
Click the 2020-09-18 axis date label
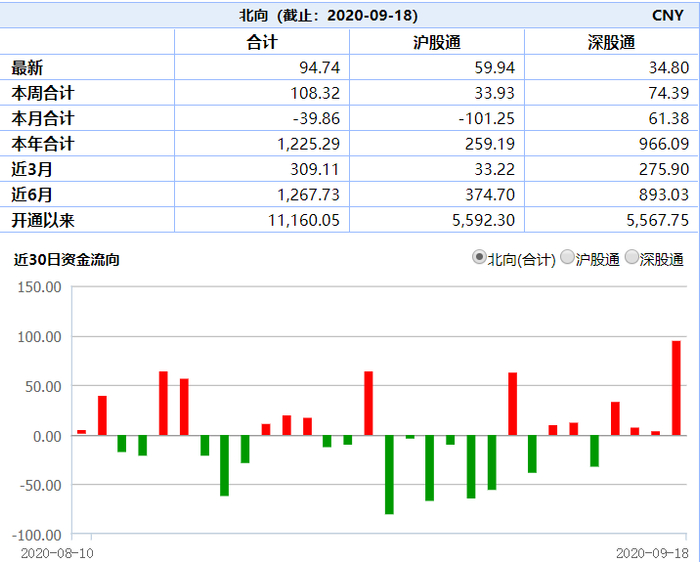[652, 554]
